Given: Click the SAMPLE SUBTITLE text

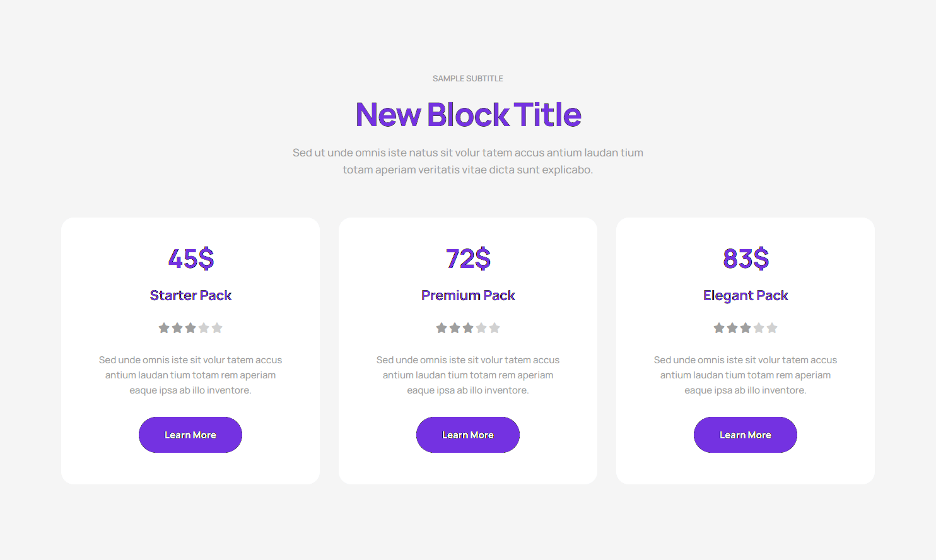Looking at the screenshot, I should pos(468,79).
